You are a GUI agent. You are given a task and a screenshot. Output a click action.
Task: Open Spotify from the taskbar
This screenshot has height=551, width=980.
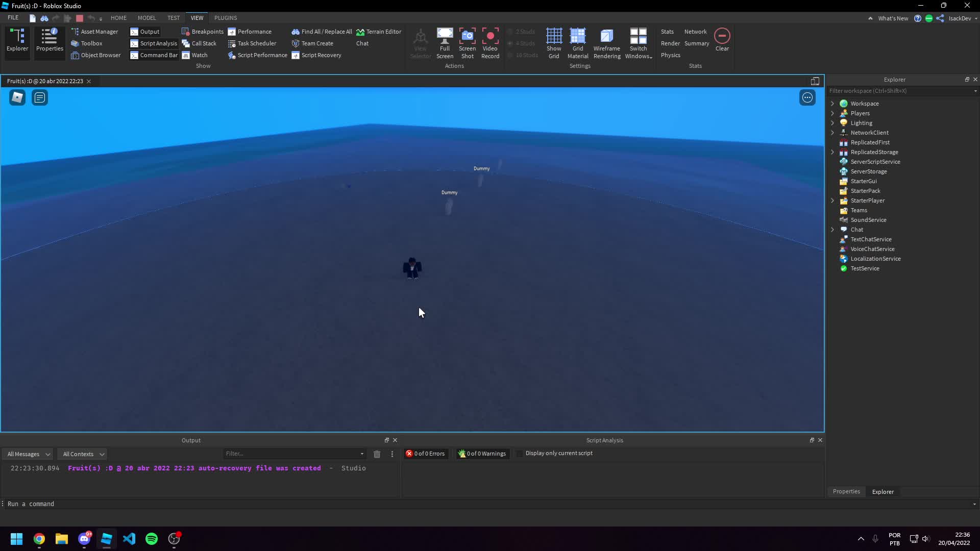coord(152,539)
